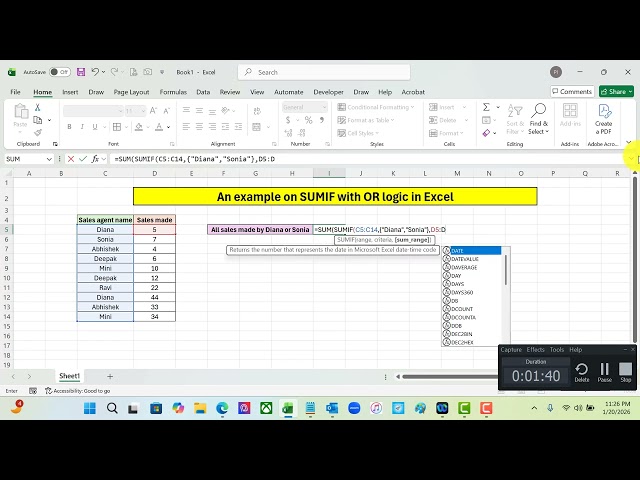Viewport: 640px width, 480px height.
Task: Click the autocomplete list scrollbar
Action: pyautogui.click(x=506, y=270)
